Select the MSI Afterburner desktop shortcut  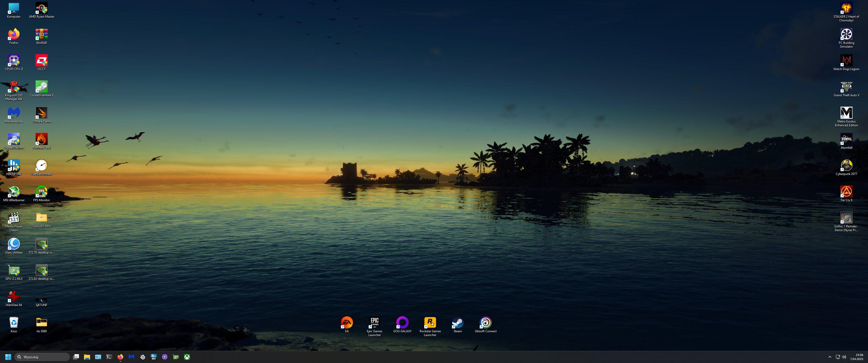point(14,192)
